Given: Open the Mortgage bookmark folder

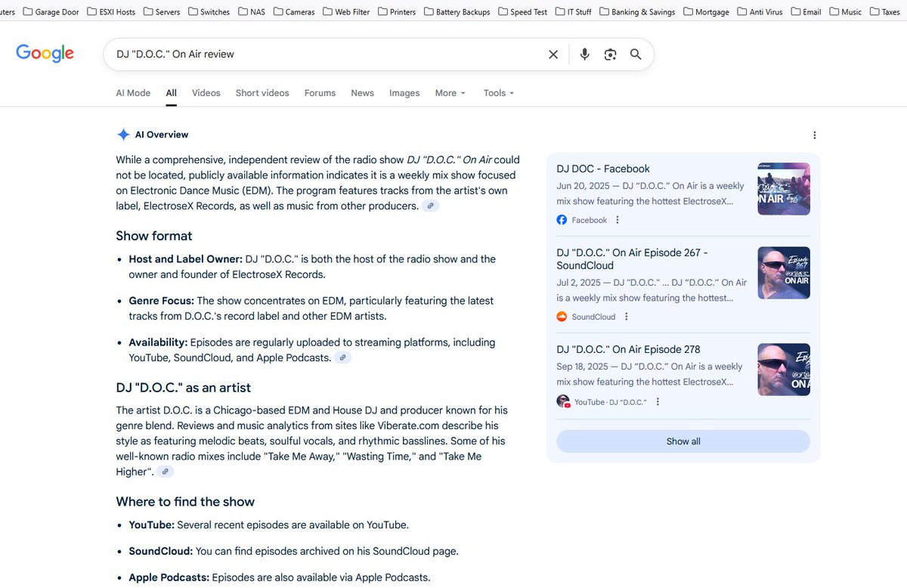Looking at the screenshot, I should 706,12.
